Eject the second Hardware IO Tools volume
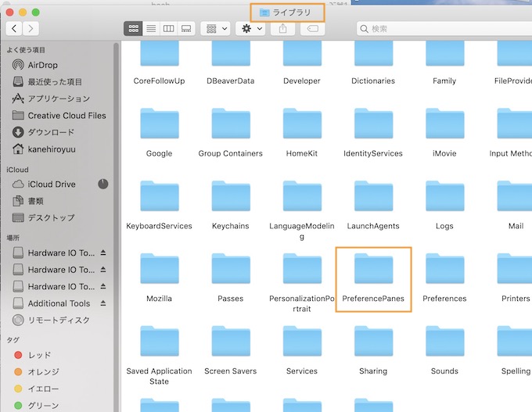532x412 pixels. pyautogui.click(x=103, y=270)
